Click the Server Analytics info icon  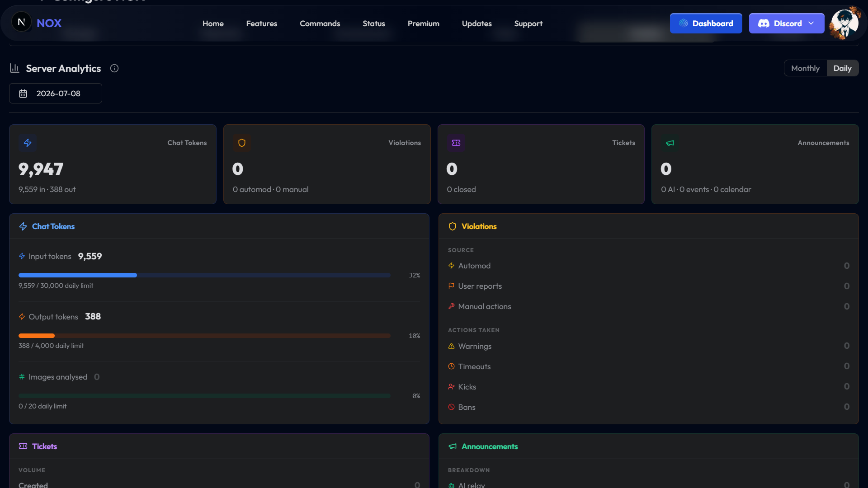tap(114, 68)
